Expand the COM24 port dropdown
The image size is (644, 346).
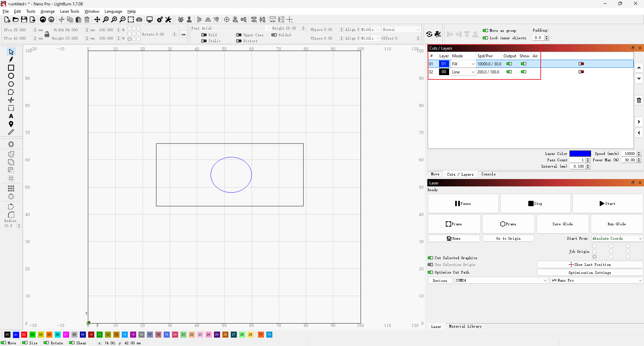pyautogui.click(x=545, y=281)
